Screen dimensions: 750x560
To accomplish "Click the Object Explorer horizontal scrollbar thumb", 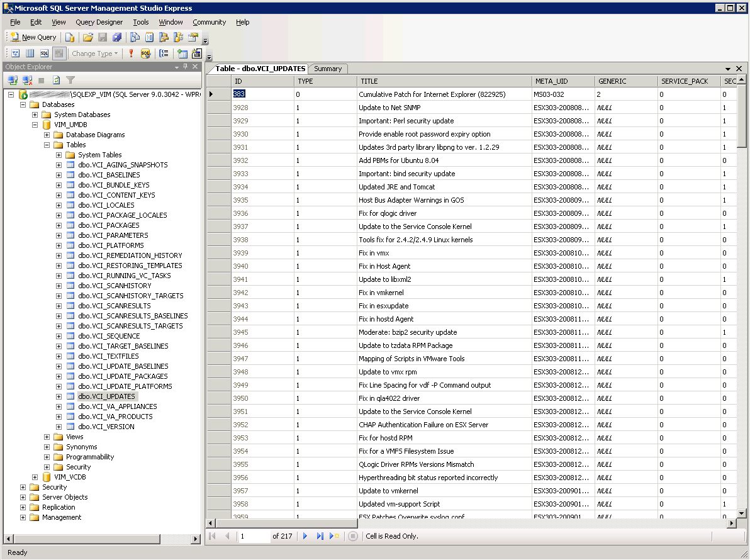I will [x=86, y=539].
